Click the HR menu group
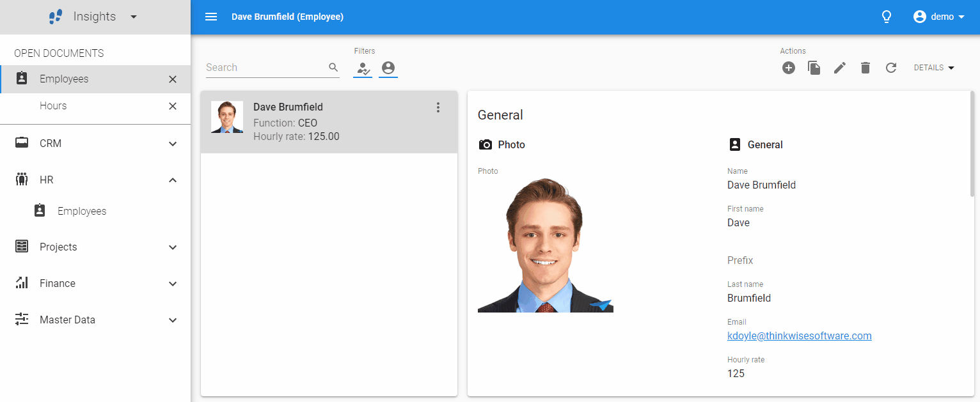The width and height of the screenshot is (980, 402). [95, 180]
